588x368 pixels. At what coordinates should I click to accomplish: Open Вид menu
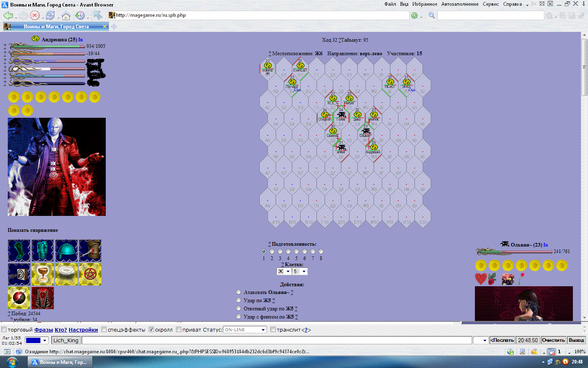click(x=404, y=4)
